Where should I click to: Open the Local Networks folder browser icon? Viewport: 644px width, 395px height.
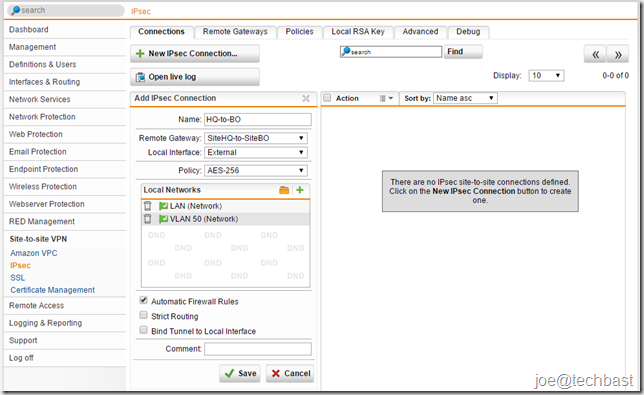(284, 190)
